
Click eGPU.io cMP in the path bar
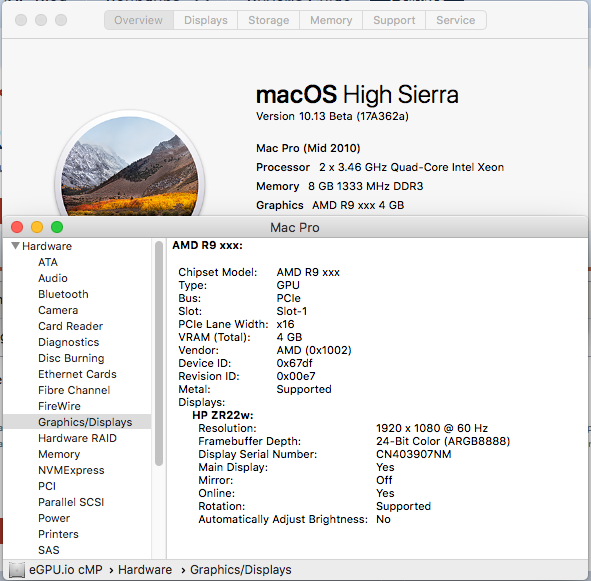coord(66,570)
